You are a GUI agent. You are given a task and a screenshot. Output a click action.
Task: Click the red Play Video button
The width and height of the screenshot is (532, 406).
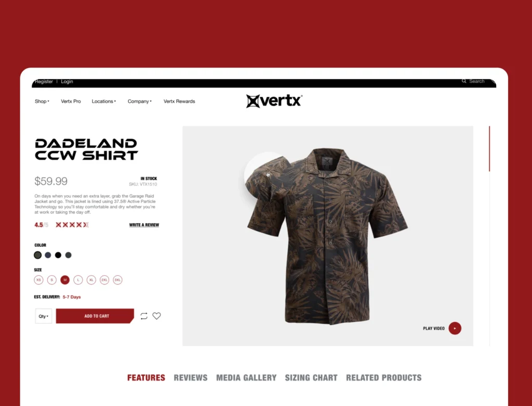coord(455,328)
